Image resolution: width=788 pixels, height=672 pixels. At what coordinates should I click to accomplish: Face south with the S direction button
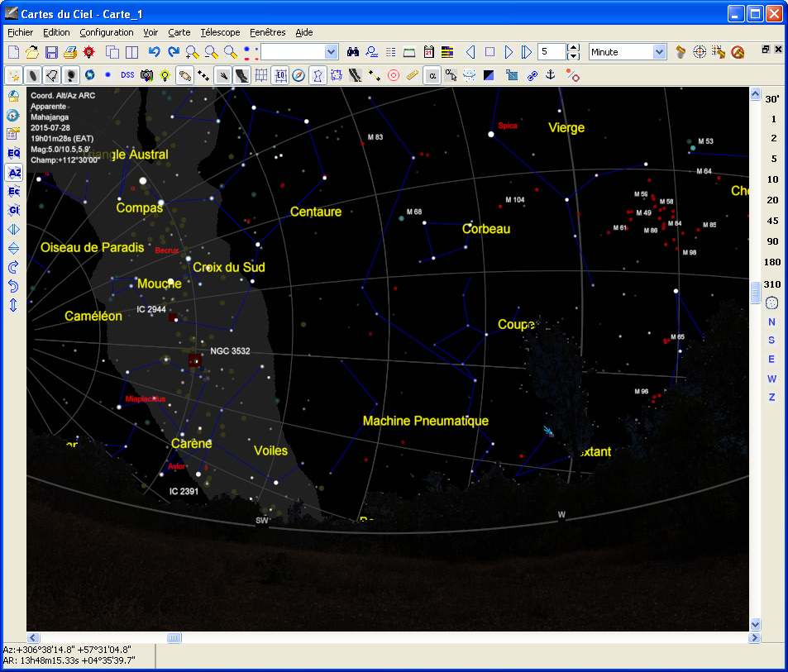click(771, 340)
